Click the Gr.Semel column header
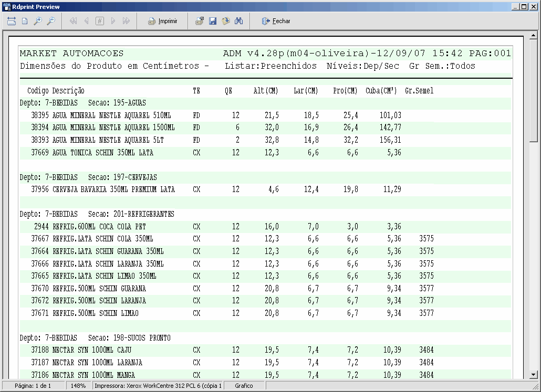Image resolution: width=541 pixels, height=392 pixels. tap(419, 91)
